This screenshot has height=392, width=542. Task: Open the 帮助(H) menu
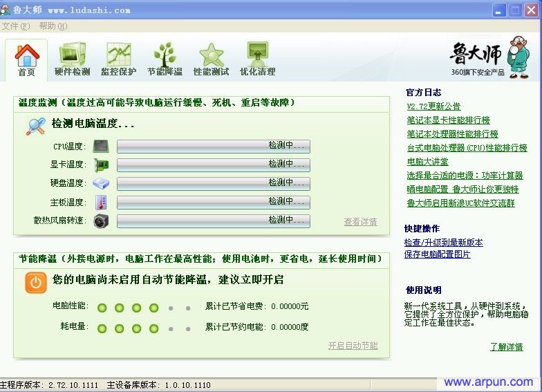pos(53,26)
